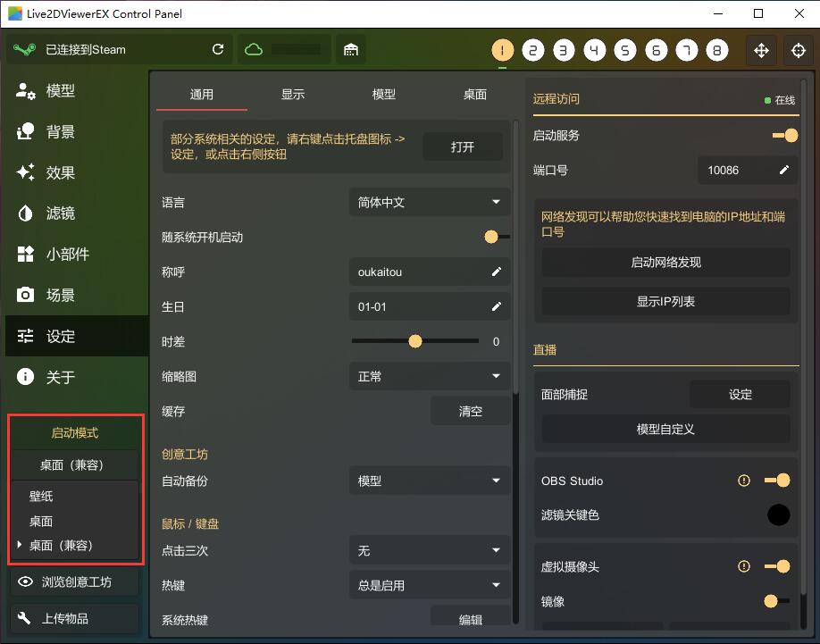
Task: Click 显示IP列表 button
Action: [x=665, y=302]
